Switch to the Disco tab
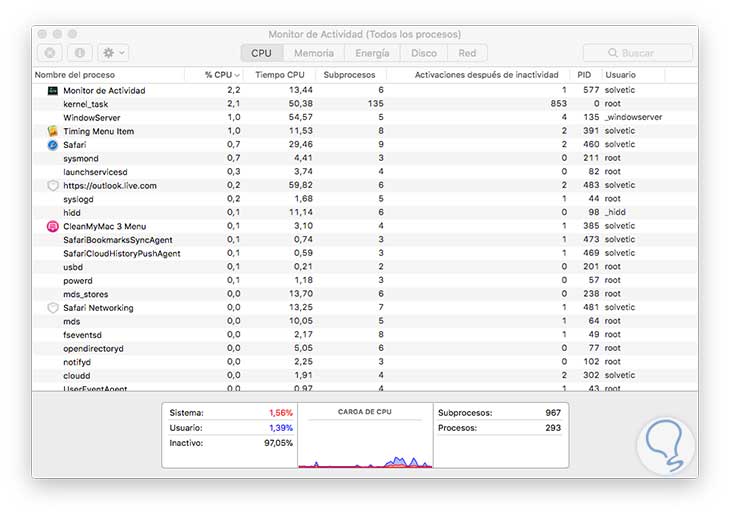 click(x=424, y=53)
